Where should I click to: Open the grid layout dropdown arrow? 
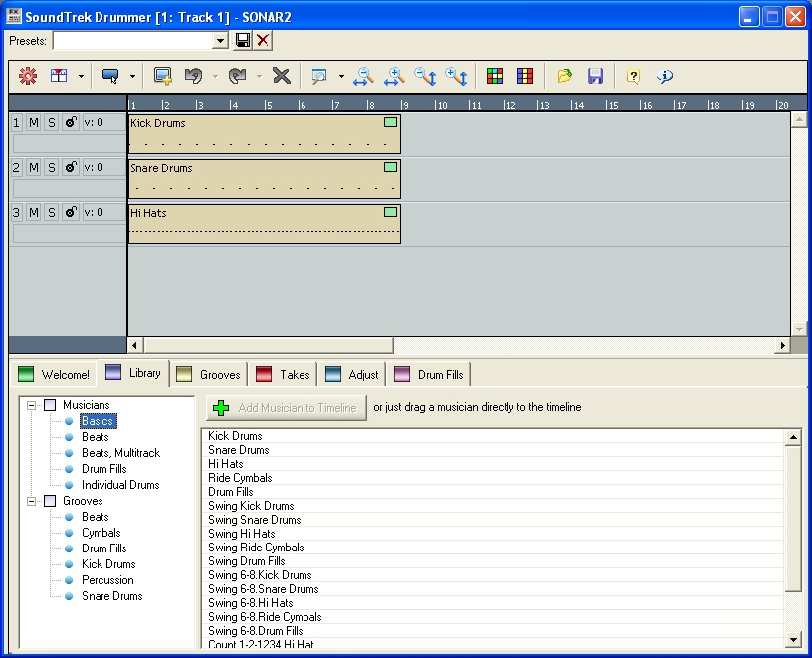pos(81,77)
